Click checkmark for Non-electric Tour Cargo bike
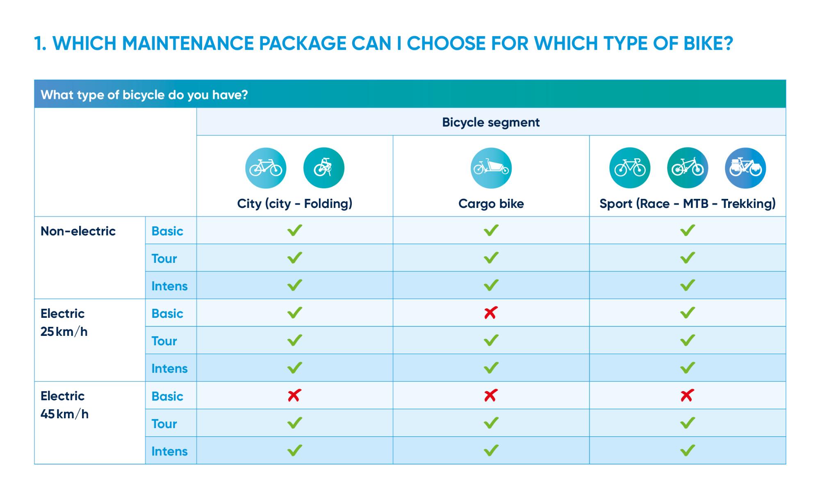Image resolution: width=820 pixels, height=504 pixels. [x=491, y=258]
